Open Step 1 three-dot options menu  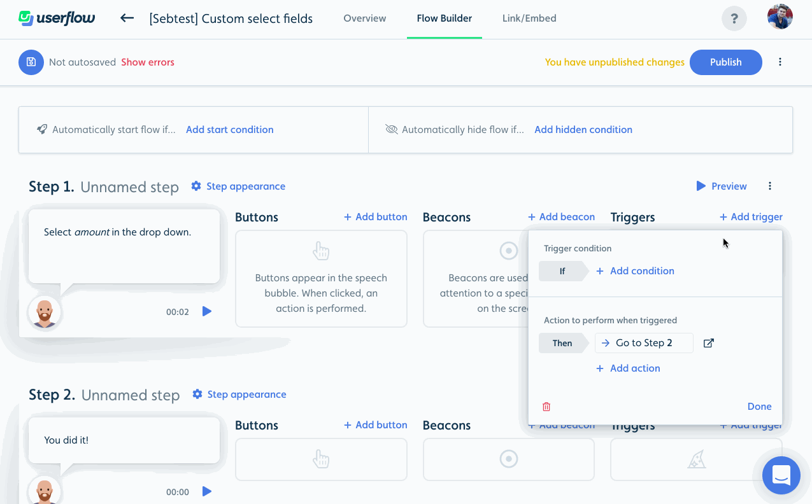point(770,186)
